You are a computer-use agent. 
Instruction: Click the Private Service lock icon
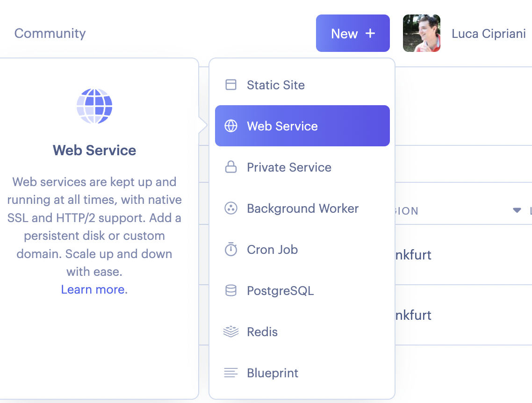(x=231, y=167)
